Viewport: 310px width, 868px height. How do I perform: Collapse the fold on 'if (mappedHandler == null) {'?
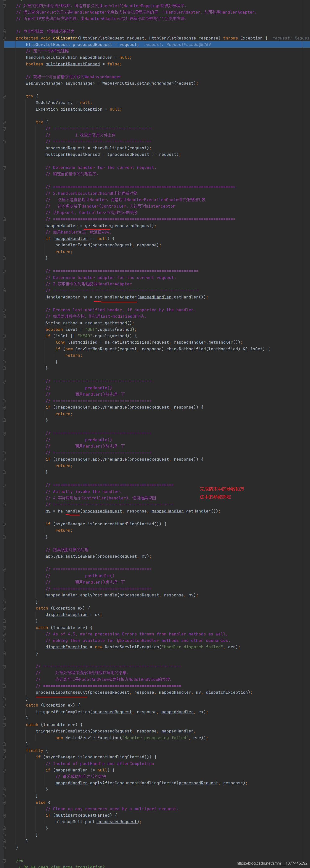coord(4,238)
